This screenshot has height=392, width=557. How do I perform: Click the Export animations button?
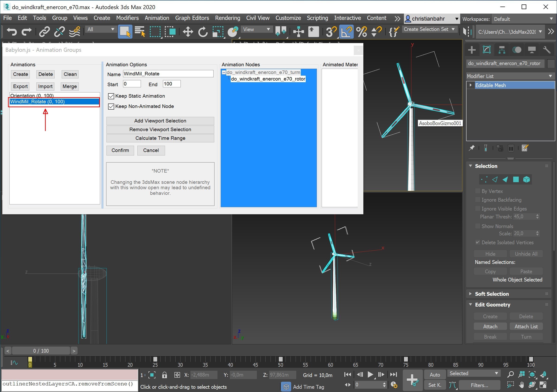20,86
